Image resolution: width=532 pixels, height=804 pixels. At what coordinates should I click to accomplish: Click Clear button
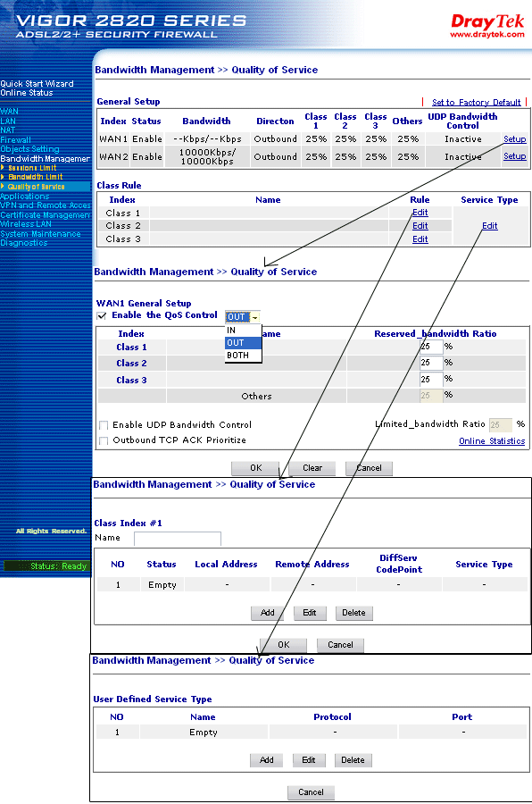pos(312,468)
